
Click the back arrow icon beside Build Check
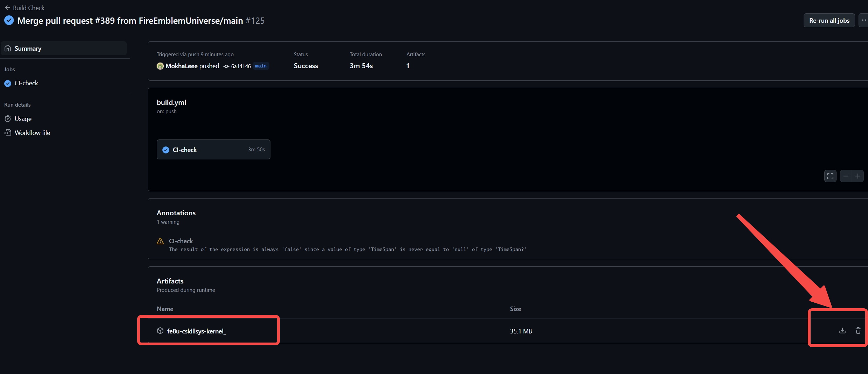7,8
